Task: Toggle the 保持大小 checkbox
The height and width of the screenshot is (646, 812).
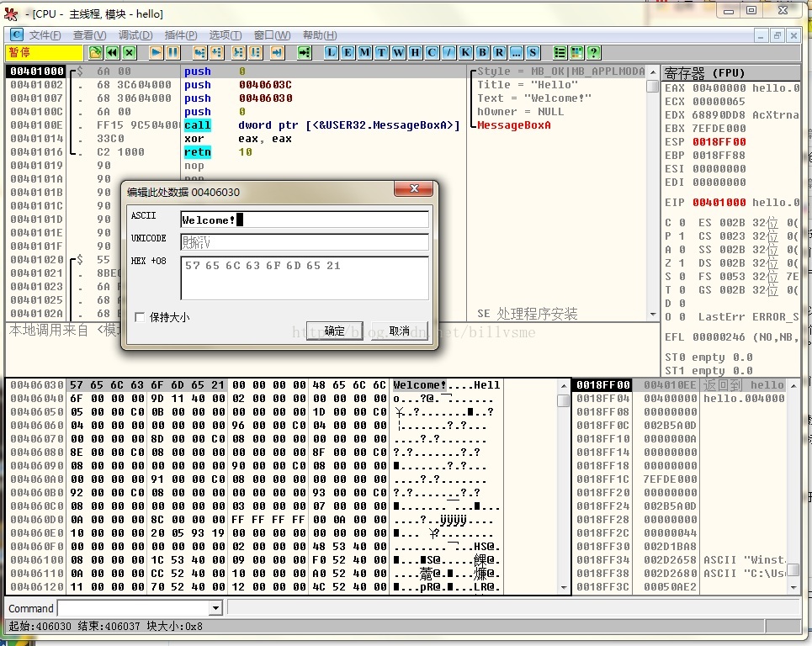Action: tap(140, 317)
